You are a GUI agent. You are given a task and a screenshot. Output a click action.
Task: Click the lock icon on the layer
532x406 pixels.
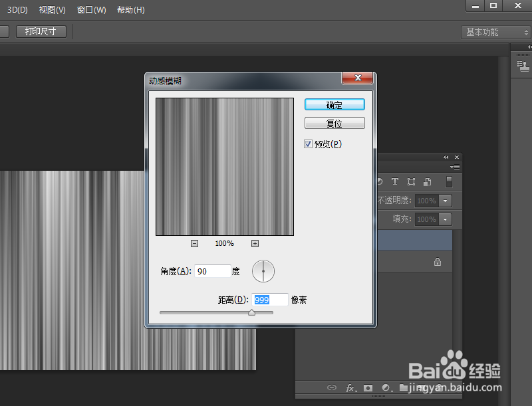pyautogui.click(x=437, y=262)
